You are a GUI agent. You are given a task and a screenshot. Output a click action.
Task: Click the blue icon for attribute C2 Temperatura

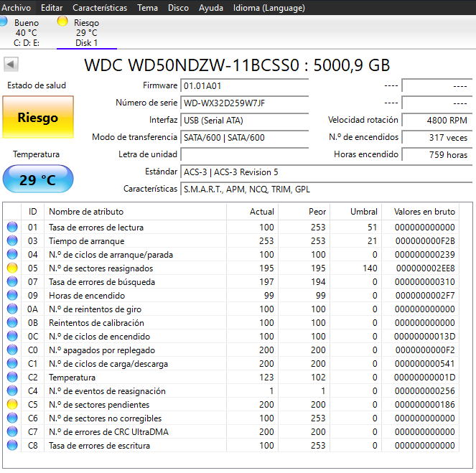tap(12, 377)
